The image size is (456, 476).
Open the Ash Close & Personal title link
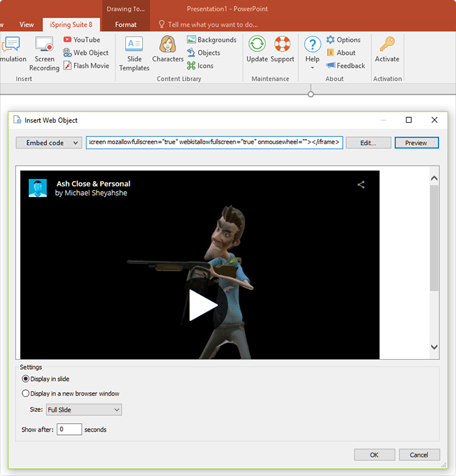pyautogui.click(x=93, y=184)
